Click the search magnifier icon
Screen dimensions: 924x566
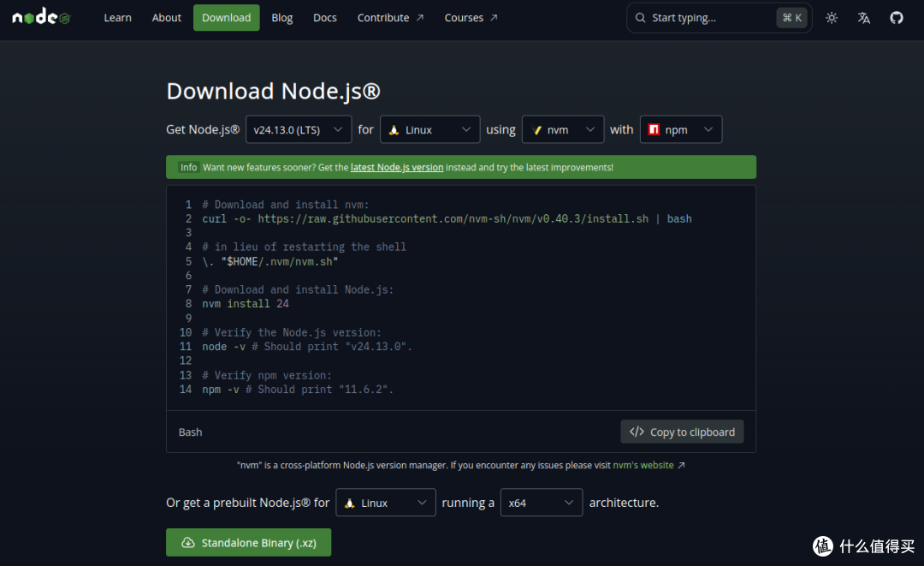coord(640,18)
